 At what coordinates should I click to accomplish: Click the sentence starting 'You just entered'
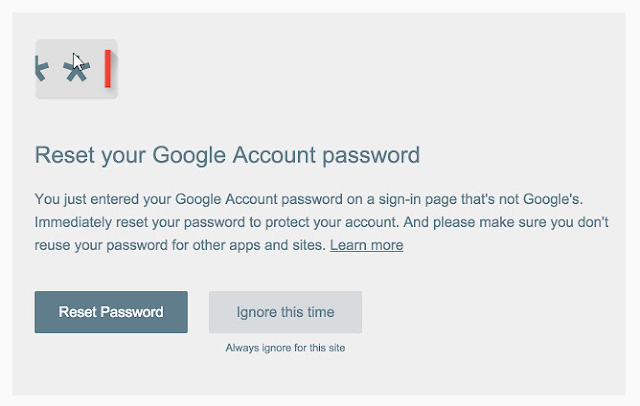pyautogui.click(x=200, y=199)
